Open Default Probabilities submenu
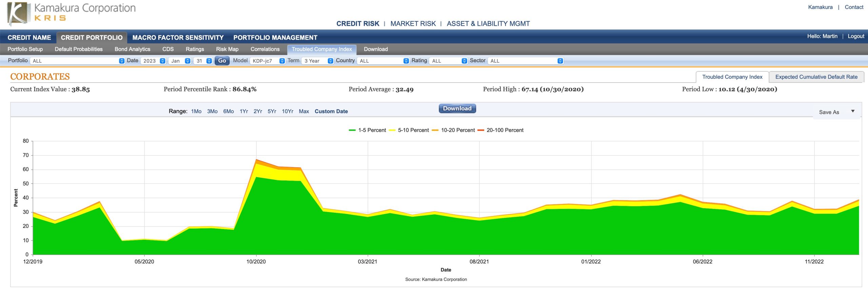The image size is (868, 297). click(x=79, y=49)
